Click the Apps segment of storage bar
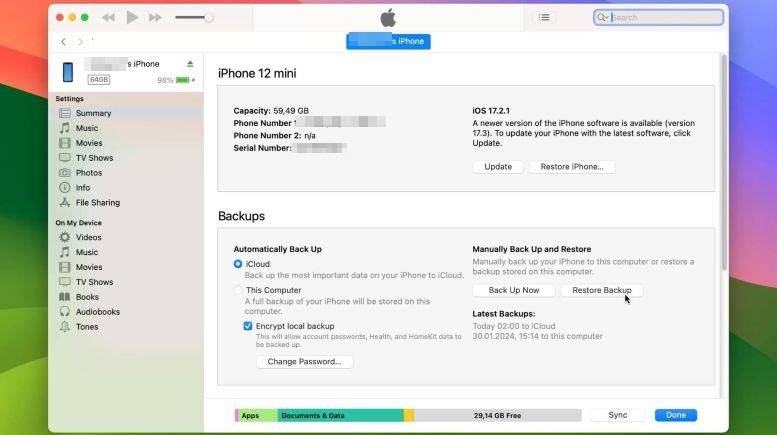 257,416
